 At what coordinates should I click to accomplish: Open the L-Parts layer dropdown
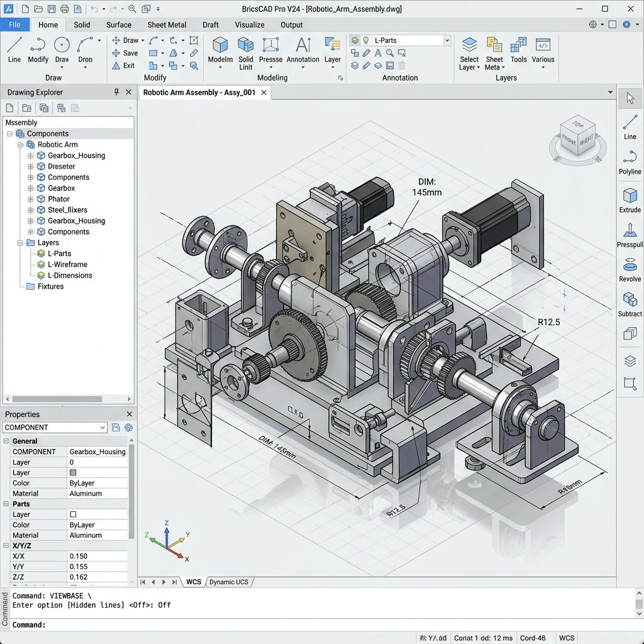(447, 40)
